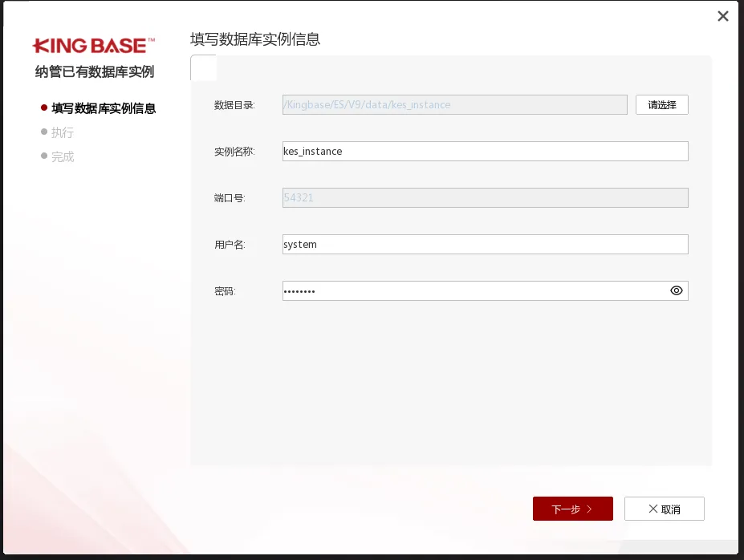Click the 数据目录 label
This screenshot has width=744, height=560.
click(234, 105)
